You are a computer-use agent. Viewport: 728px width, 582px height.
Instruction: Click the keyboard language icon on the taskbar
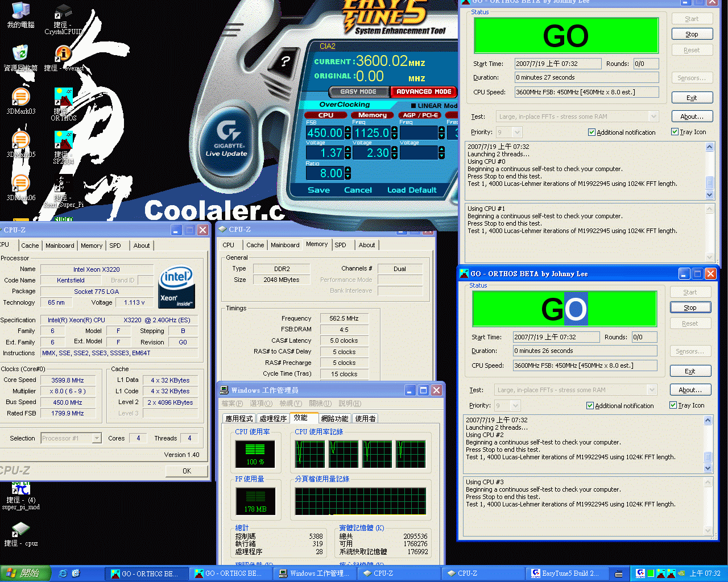click(619, 573)
